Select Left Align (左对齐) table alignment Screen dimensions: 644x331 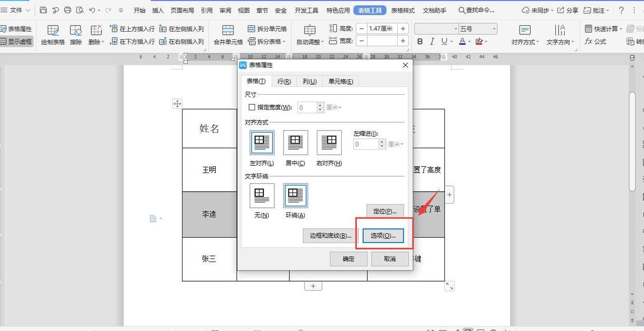tap(262, 142)
